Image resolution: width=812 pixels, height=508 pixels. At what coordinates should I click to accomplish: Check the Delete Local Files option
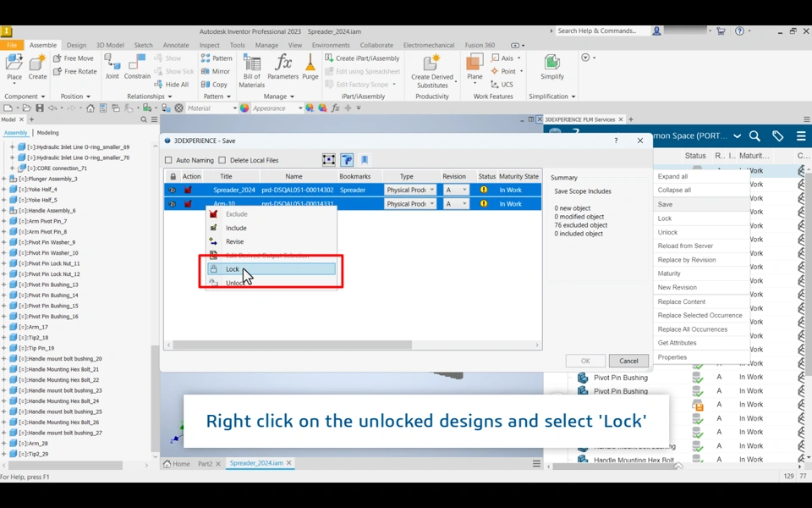pyautogui.click(x=222, y=160)
